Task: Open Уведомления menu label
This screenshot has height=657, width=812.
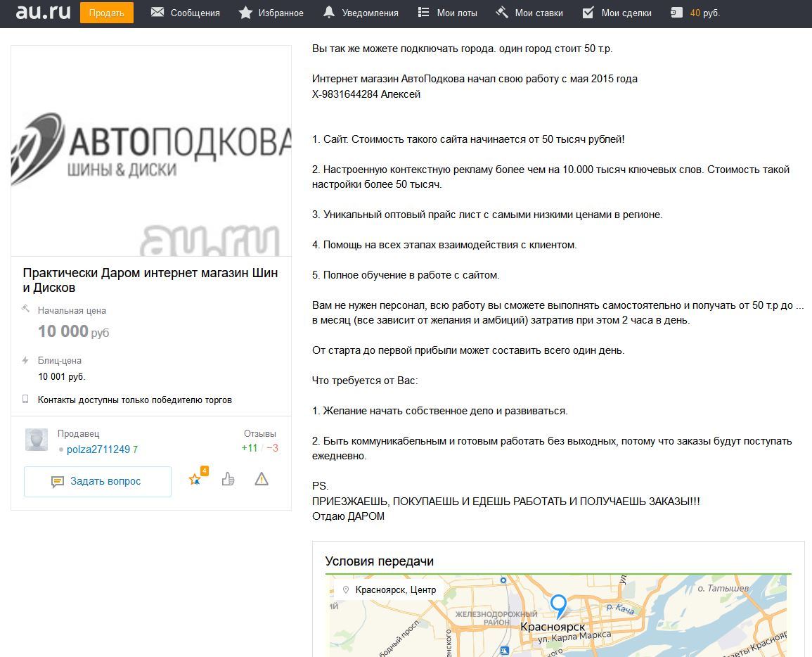Action: tap(370, 13)
